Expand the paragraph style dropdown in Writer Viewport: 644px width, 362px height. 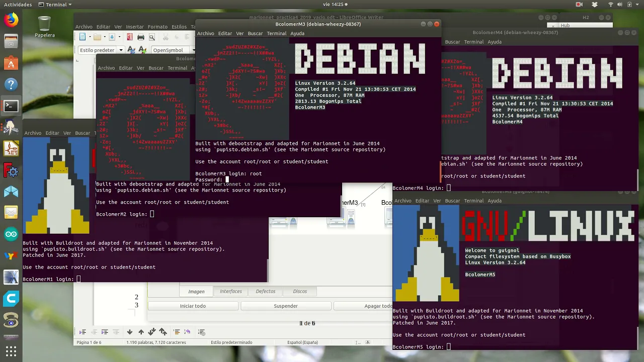(x=121, y=50)
